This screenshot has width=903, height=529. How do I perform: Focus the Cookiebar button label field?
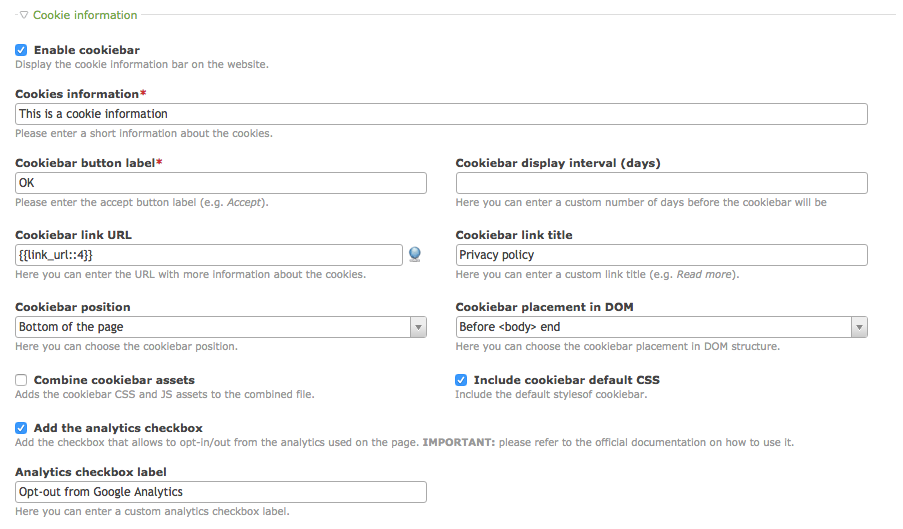[221, 183]
